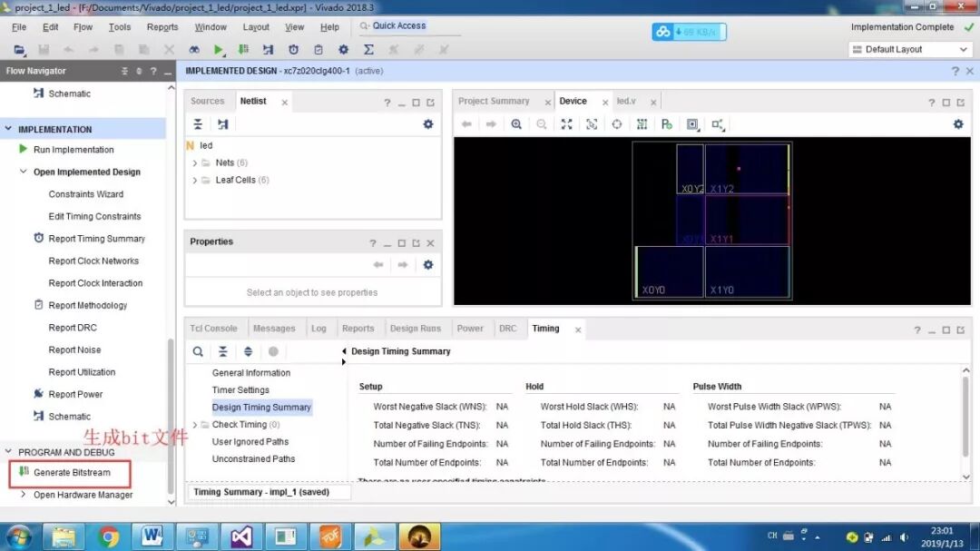The width and height of the screenshot is (980, 551).
Task: Open Constraints Wizard
Action: point(85,194)
